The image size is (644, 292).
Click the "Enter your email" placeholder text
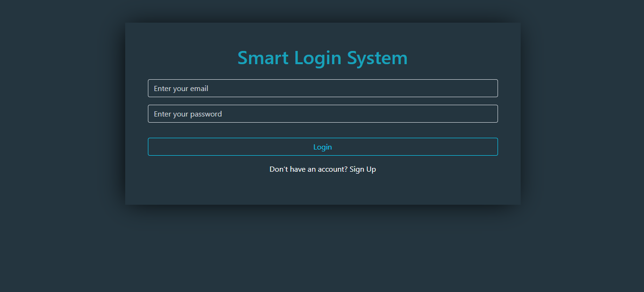tap(181, 89)
